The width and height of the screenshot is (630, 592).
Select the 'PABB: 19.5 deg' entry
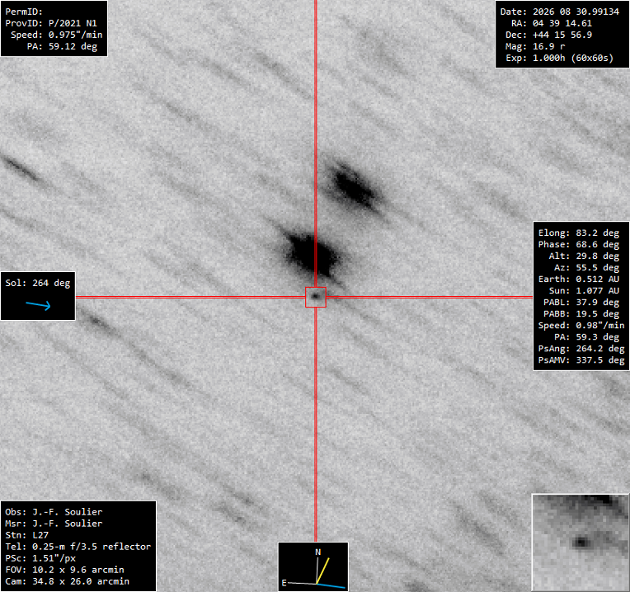click(x=581, y=314)
